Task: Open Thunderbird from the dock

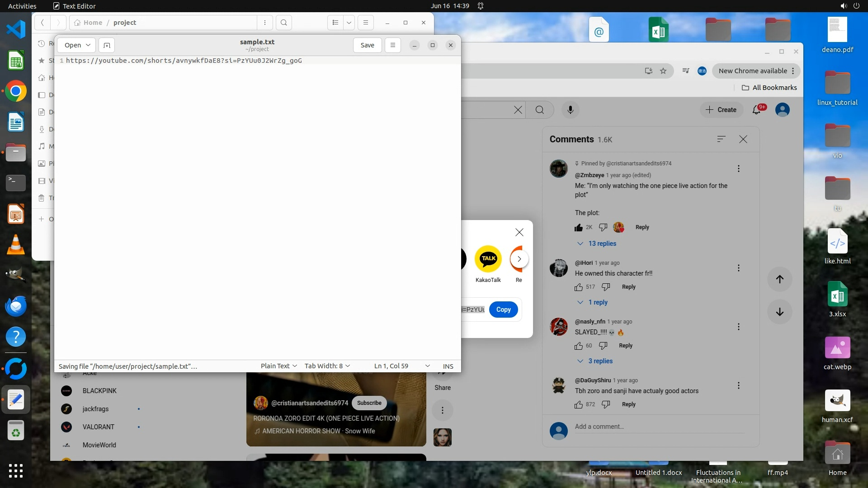Action: [16, 306]
